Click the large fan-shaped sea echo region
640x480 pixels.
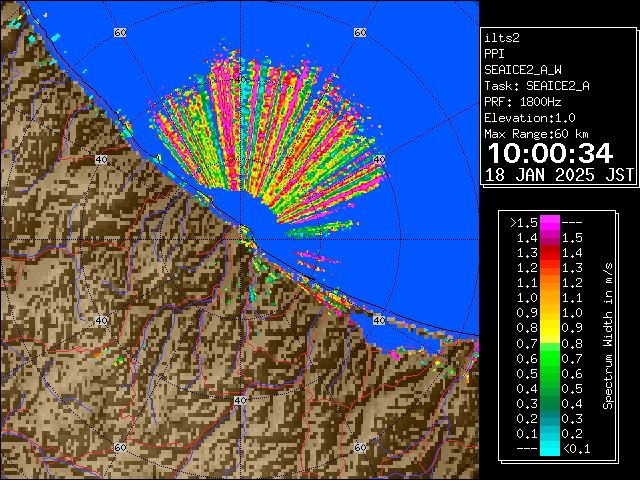click(265, 135)
